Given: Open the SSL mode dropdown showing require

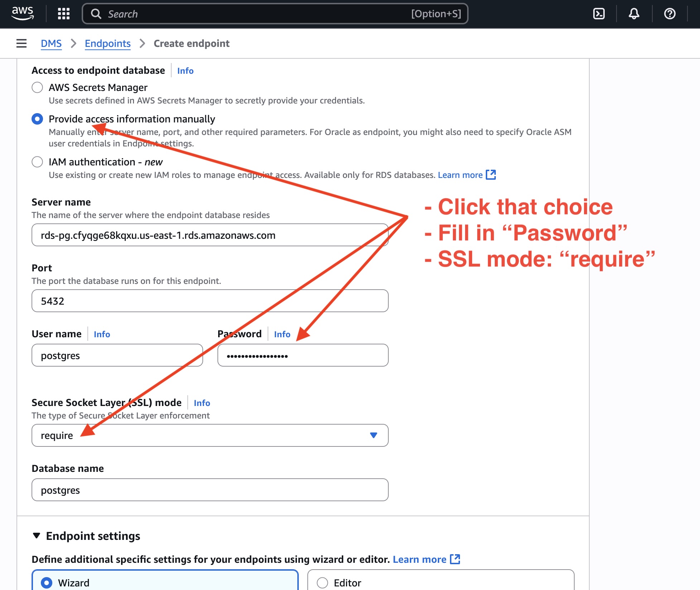Looking at the screenshot, I should pos(210,435).
